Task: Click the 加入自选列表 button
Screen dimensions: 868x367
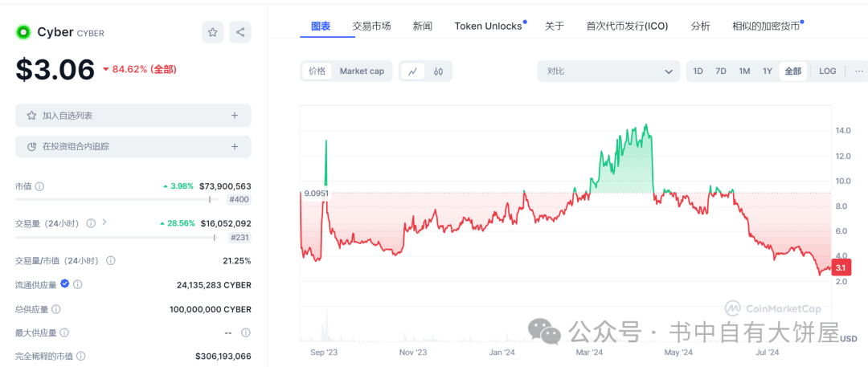Action: click(x=133, y=116)
